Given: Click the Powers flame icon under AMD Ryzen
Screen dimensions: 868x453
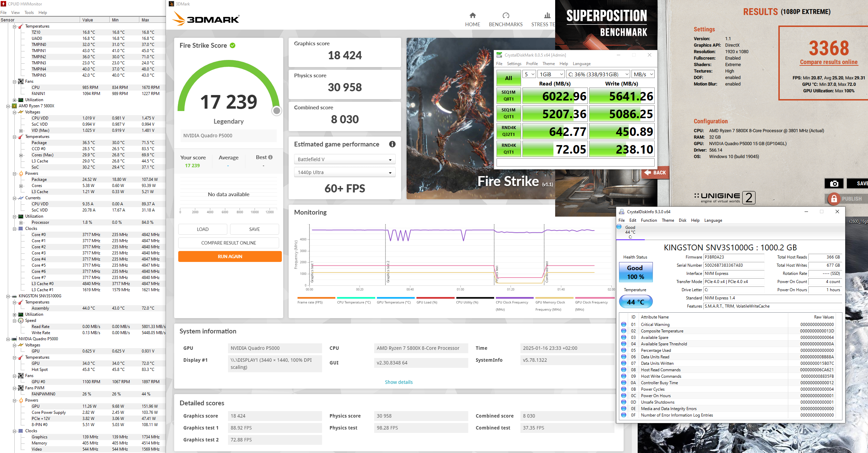Looking at the screenshot, I should 21,173.
